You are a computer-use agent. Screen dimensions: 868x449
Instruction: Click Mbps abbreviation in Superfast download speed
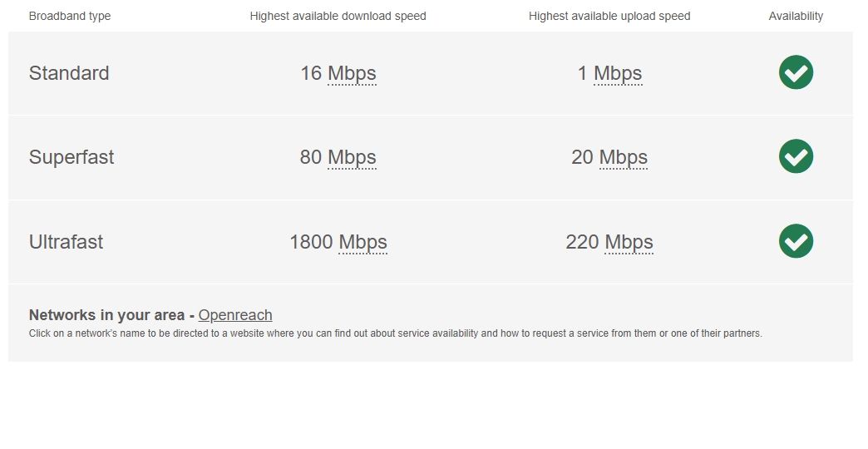click(x=352, y=158)
